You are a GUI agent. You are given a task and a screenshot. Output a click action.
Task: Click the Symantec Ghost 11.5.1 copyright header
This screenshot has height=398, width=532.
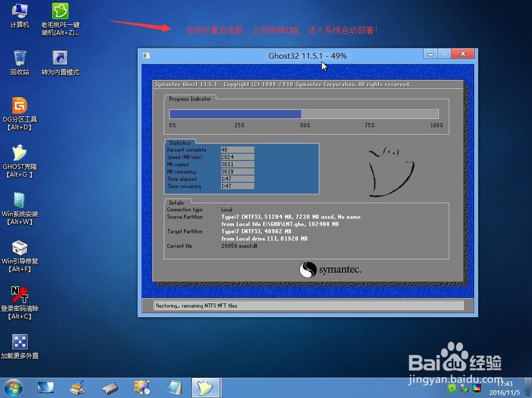click(282, 84)
